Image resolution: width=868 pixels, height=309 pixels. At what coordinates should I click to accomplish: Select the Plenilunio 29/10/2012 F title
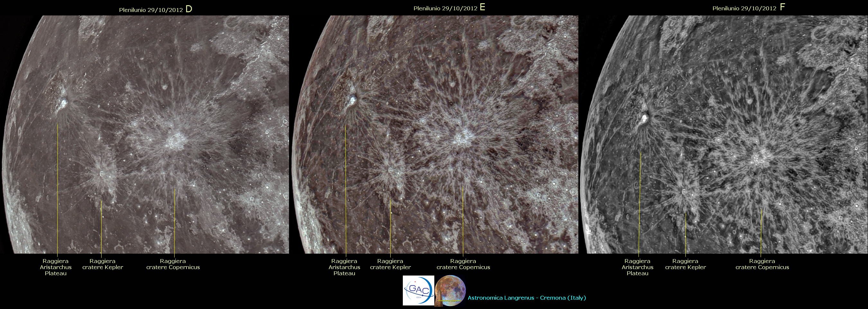(748, 8)
